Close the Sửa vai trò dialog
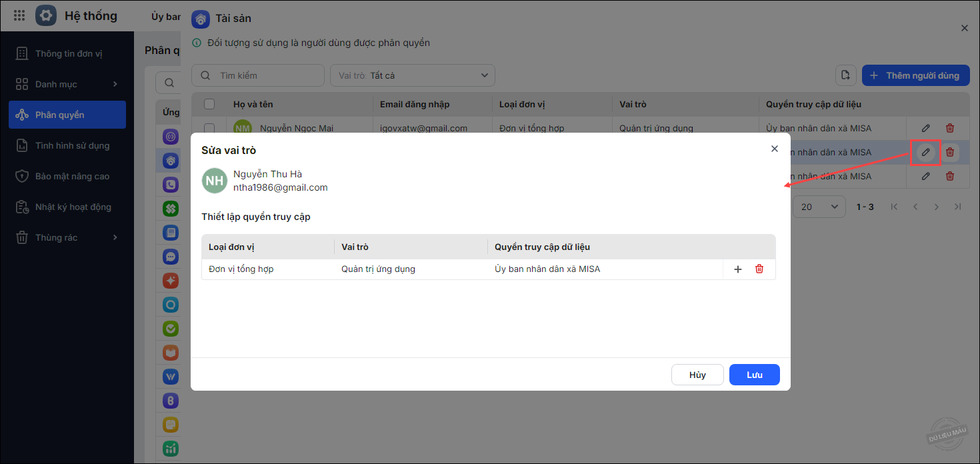Viewport: 980px width, 464px height. 774,149
